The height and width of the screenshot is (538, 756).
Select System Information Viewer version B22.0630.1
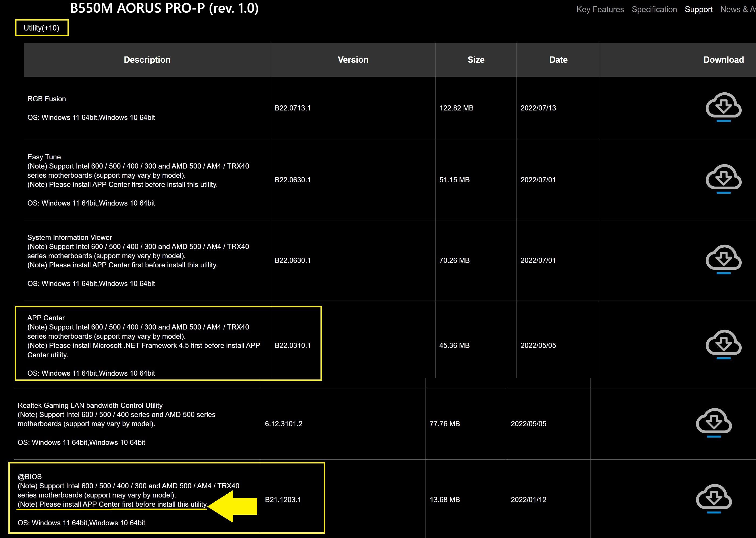[x=293, y=260]
